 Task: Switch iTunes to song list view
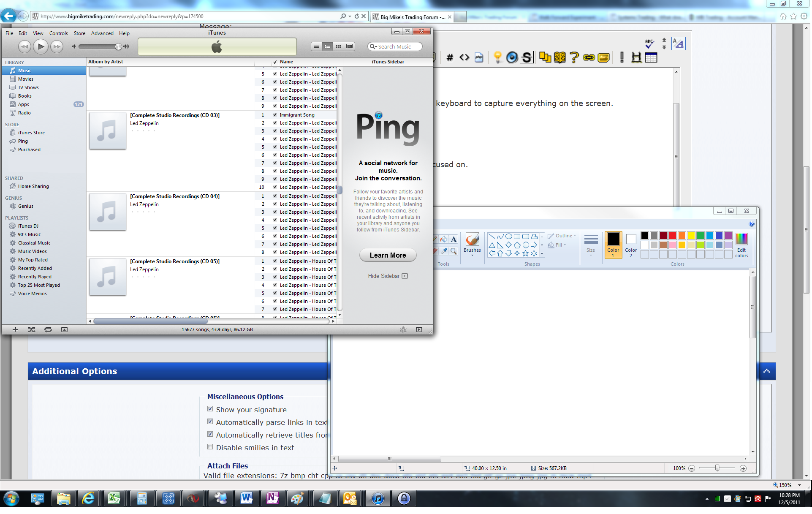[x=316, y=46]
